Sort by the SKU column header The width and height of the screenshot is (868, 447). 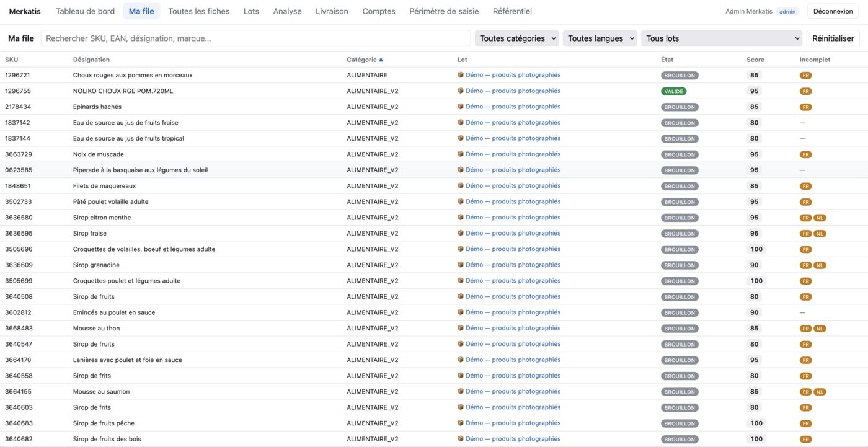click(x=11, y=60)
